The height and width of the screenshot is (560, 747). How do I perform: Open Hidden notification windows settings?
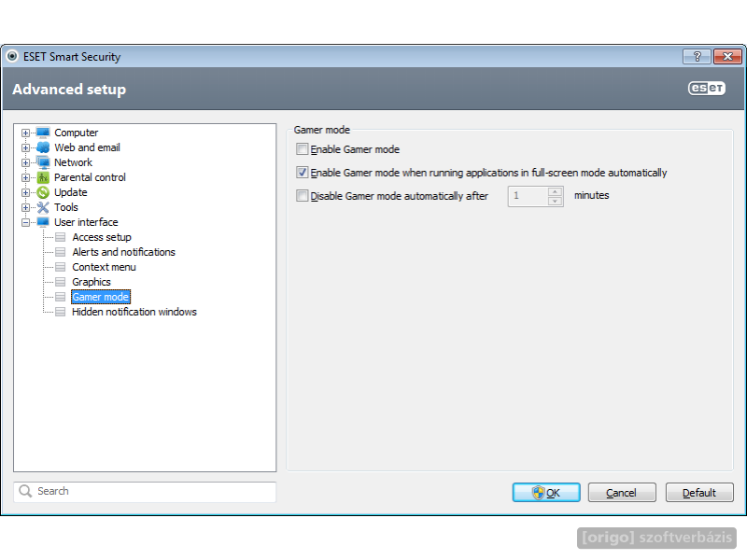[x=134, y=312]
